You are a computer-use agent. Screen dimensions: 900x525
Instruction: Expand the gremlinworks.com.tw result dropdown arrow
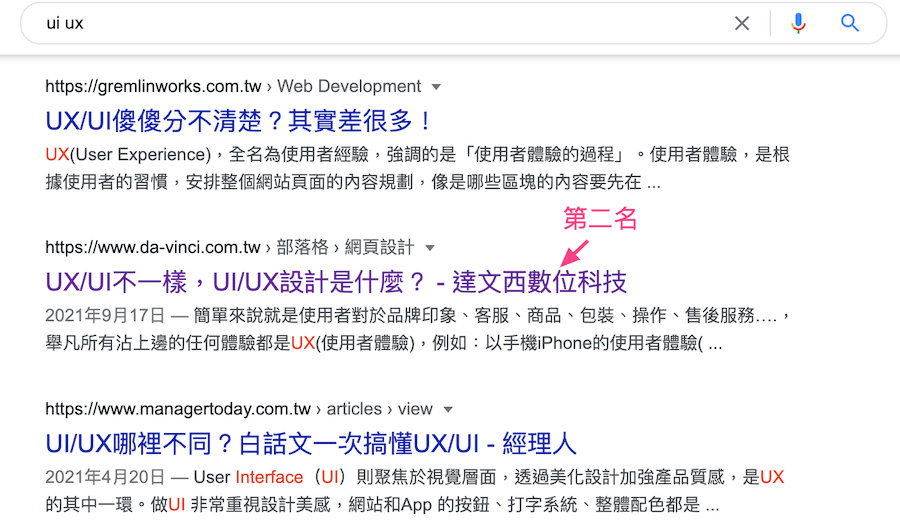(x=436, y=87)
